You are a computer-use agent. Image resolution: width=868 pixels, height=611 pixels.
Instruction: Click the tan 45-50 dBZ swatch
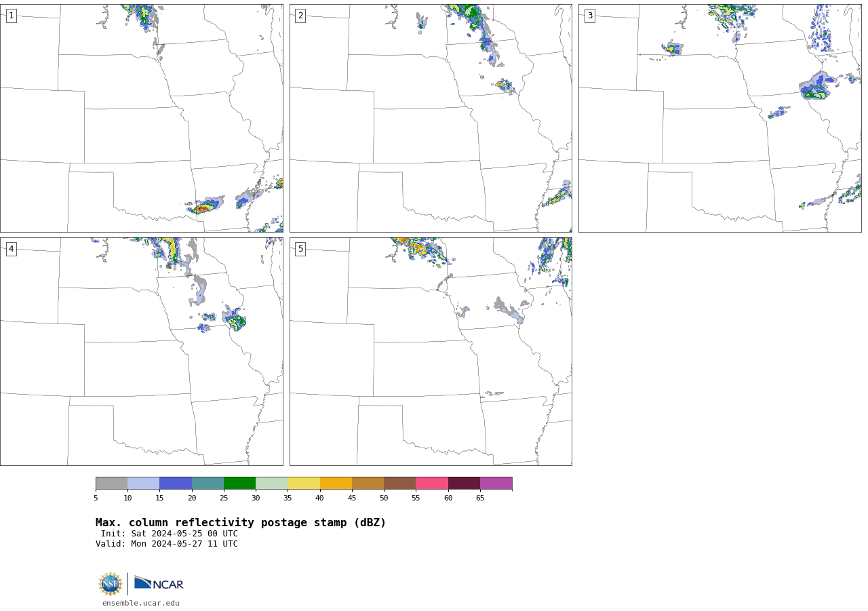[368, 483]
